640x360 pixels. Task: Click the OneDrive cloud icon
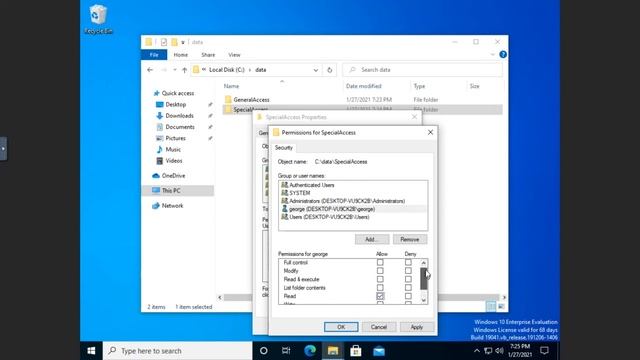tap(156, 176)
